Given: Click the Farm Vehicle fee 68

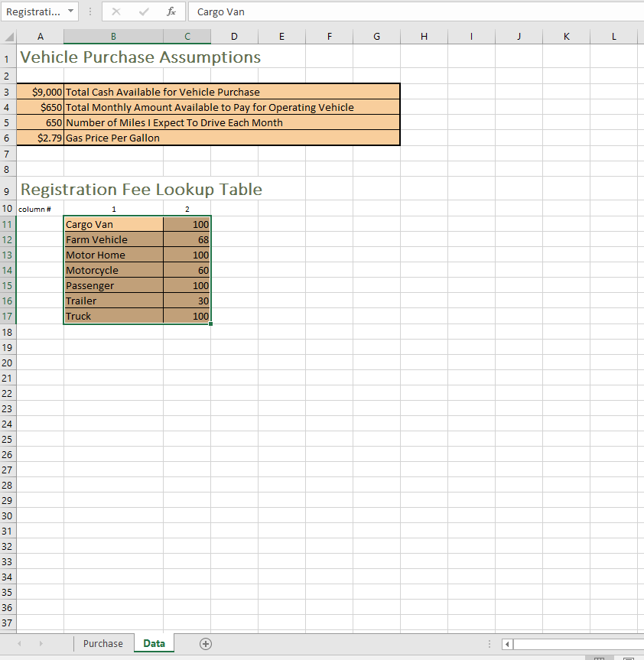Looking at the screenshot, I should [x=187, y=239].
